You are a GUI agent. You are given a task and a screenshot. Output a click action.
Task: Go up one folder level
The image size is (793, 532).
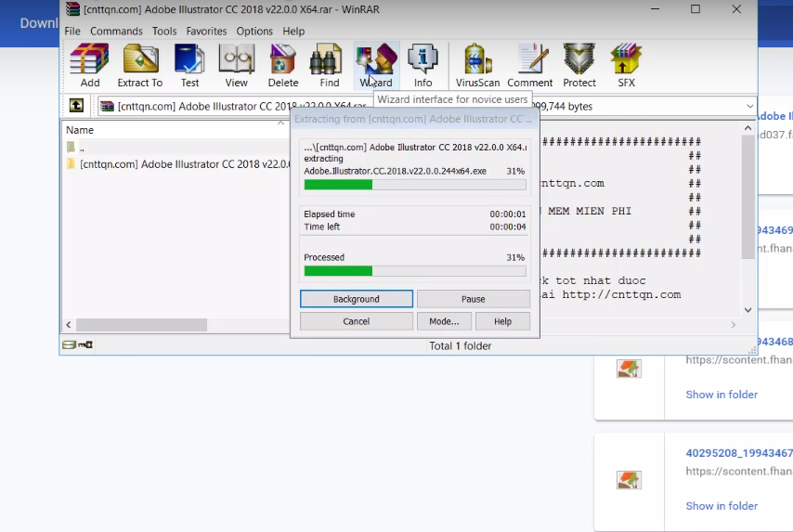[76, 106]
